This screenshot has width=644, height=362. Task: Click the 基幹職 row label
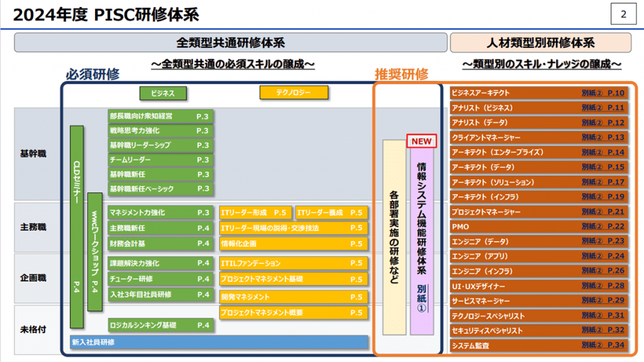click(33, 154)
